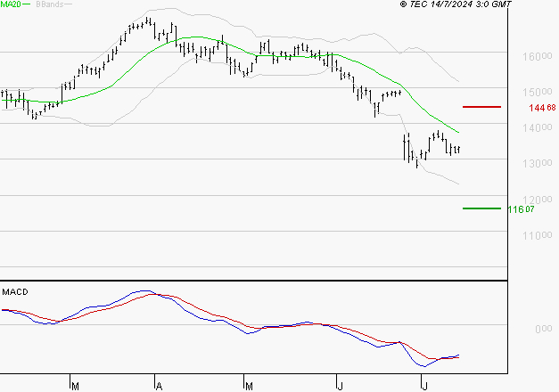Click the BBands legend label
559x392 pixels.
[x=50, y=4]
